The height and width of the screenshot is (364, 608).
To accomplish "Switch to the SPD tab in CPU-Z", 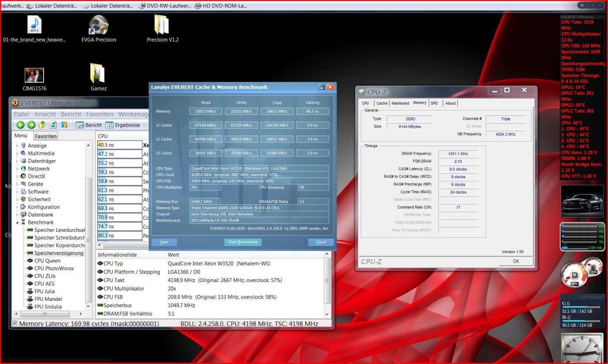I will (x=434, y=103).
